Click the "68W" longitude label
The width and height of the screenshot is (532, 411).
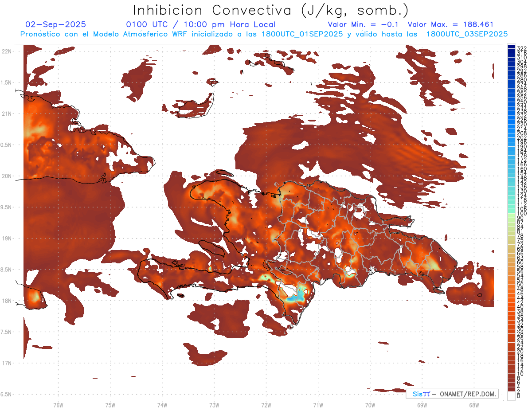tap(474, 405)
